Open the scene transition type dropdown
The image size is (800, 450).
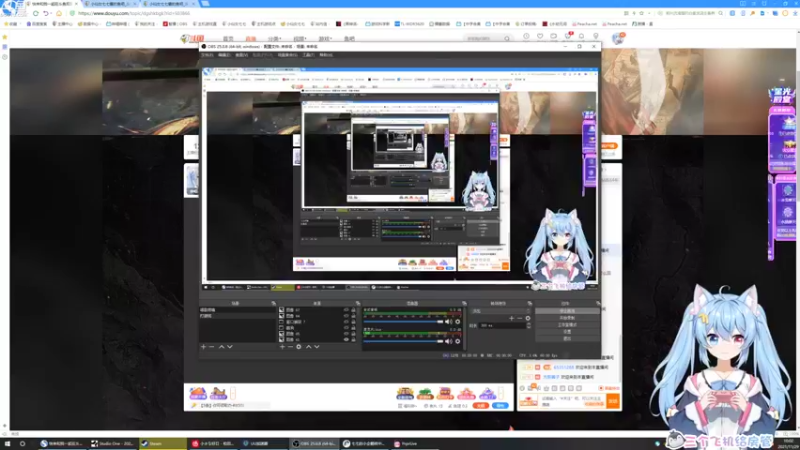pyautogui.click(x=501, y=311)
